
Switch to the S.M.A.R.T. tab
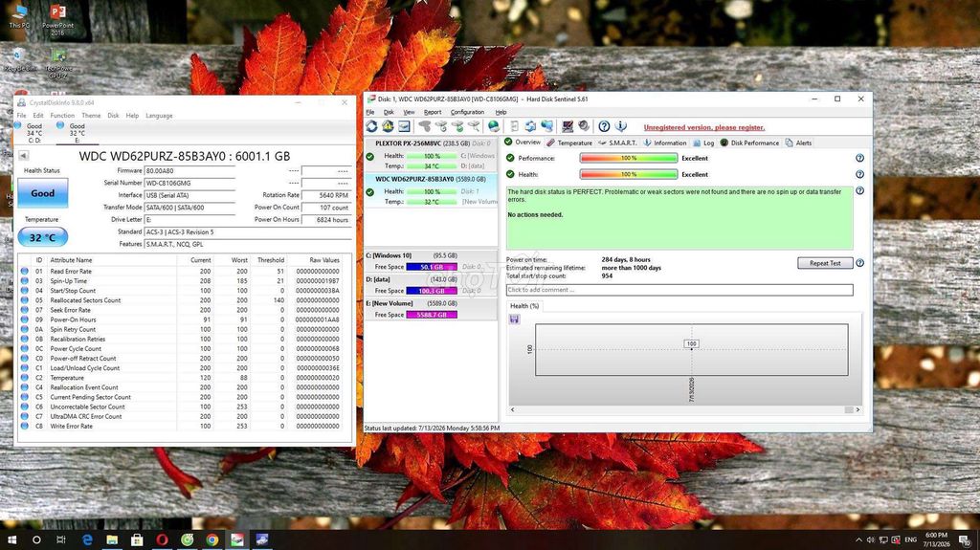click(x=617, y=143)
